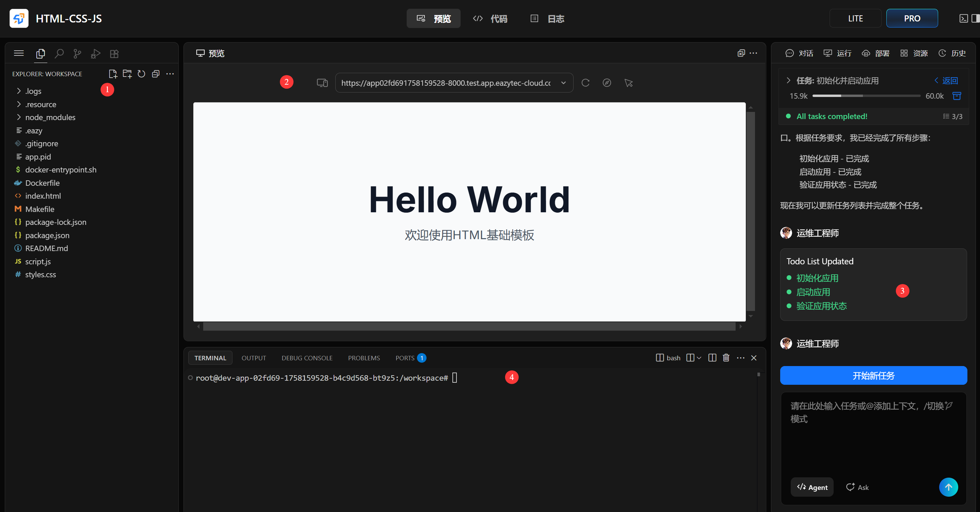Click the 开始新任务 button
Image resolution: width=980 pixels, height=512 pixels.
(873, 376)
